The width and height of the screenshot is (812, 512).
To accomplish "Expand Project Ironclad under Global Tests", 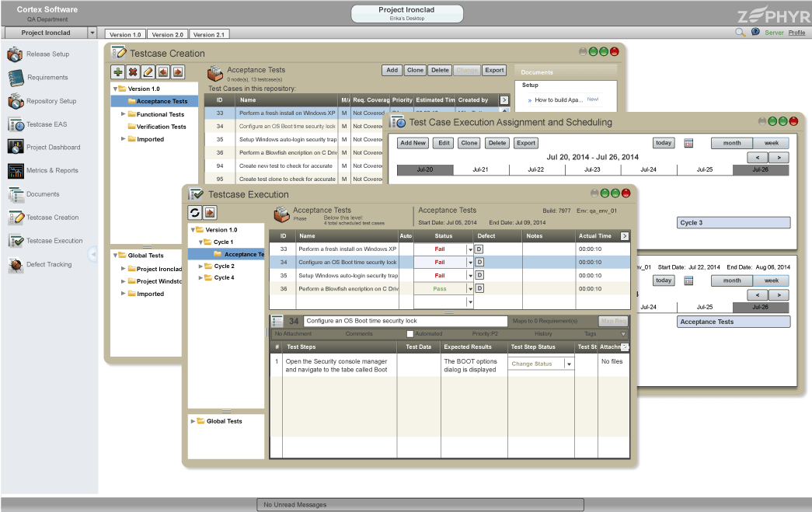I will coord(124,269).
